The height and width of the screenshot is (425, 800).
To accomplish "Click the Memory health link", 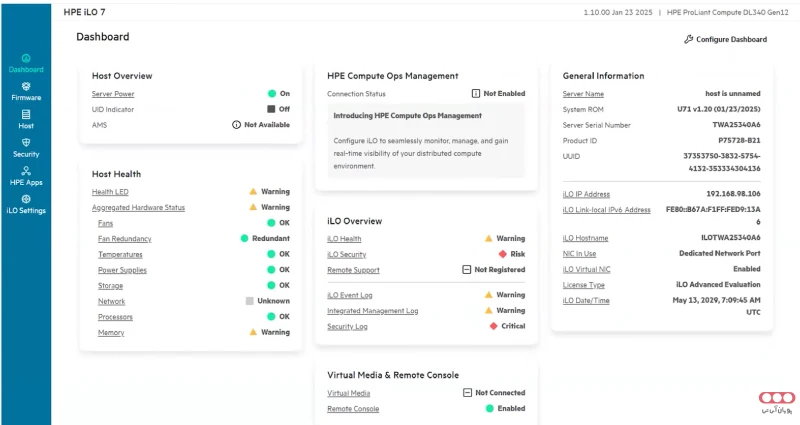I will [x=111, y=332].
